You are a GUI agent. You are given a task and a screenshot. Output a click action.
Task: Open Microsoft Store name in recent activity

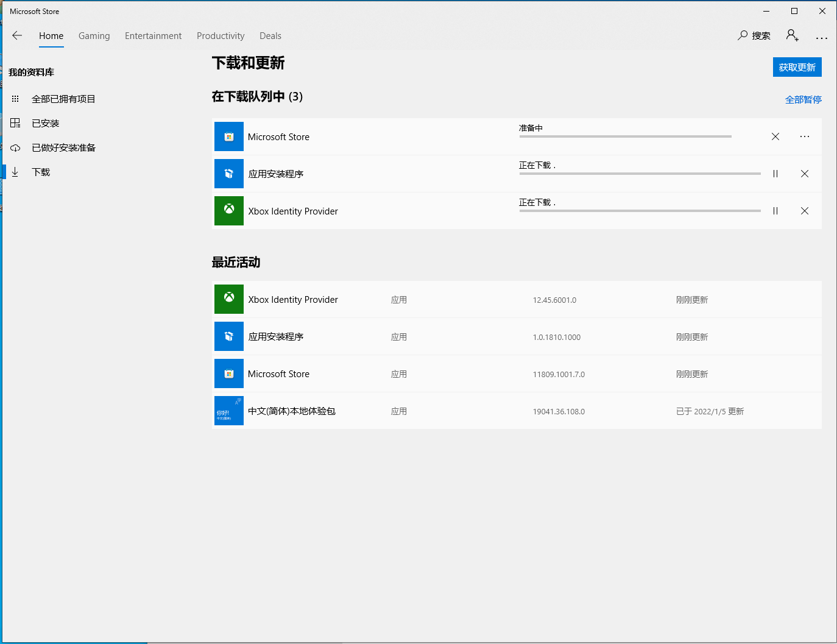(x=278, y=374)
